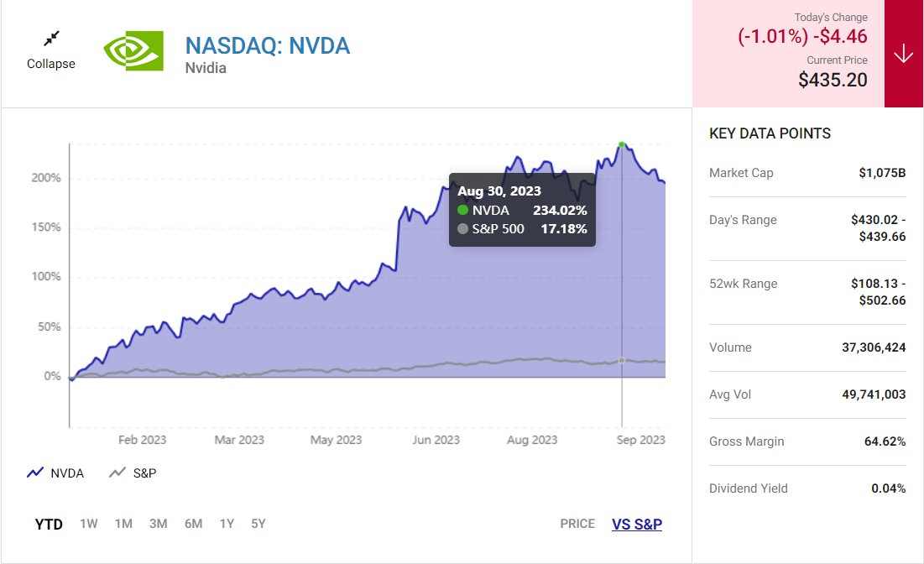Click the NVDA 234.02% tooltip value

coord(560,211)
